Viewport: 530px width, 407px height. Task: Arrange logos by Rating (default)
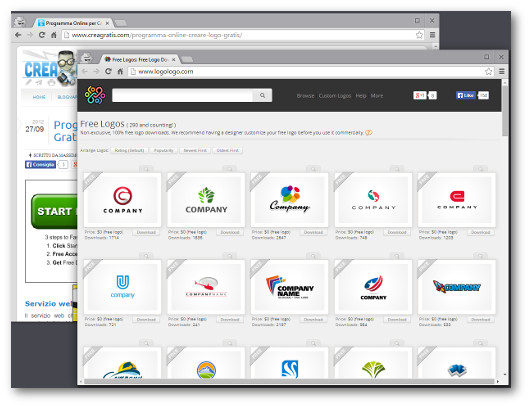click(x=129, y=150)
